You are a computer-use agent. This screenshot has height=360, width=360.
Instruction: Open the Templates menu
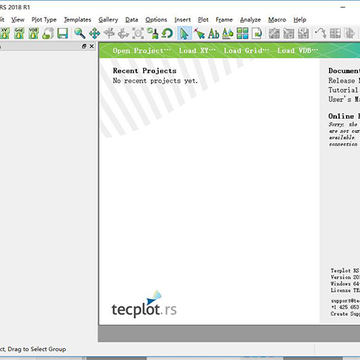[x=77, y=20]
